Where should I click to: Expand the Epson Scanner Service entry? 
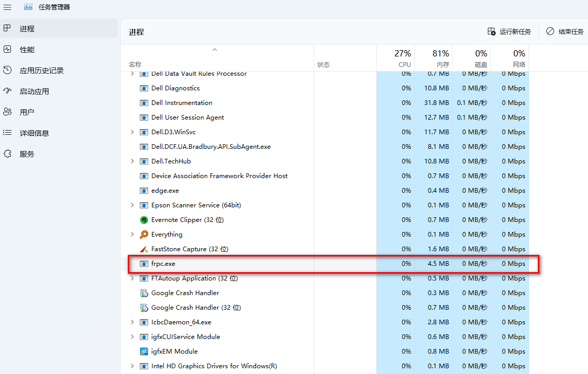pyautogui.click(x=132, y=205)
